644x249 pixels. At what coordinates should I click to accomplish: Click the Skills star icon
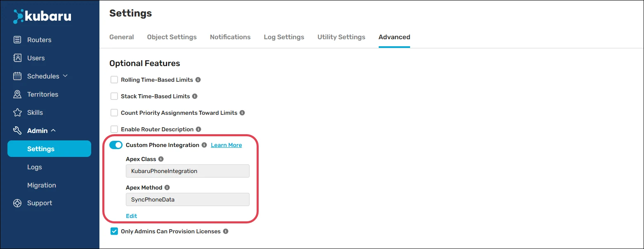pos(17,113)
